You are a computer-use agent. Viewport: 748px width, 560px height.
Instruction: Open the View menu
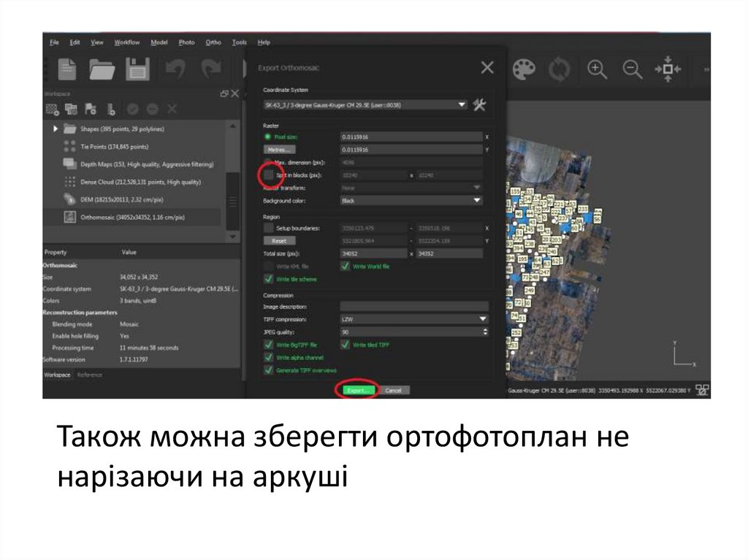(97, 42)
